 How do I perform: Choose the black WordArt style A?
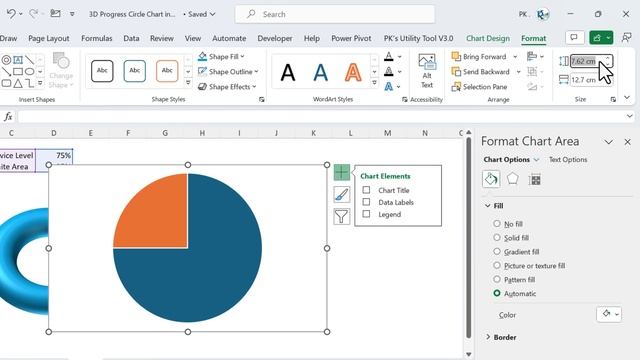(x=288, y=73)
